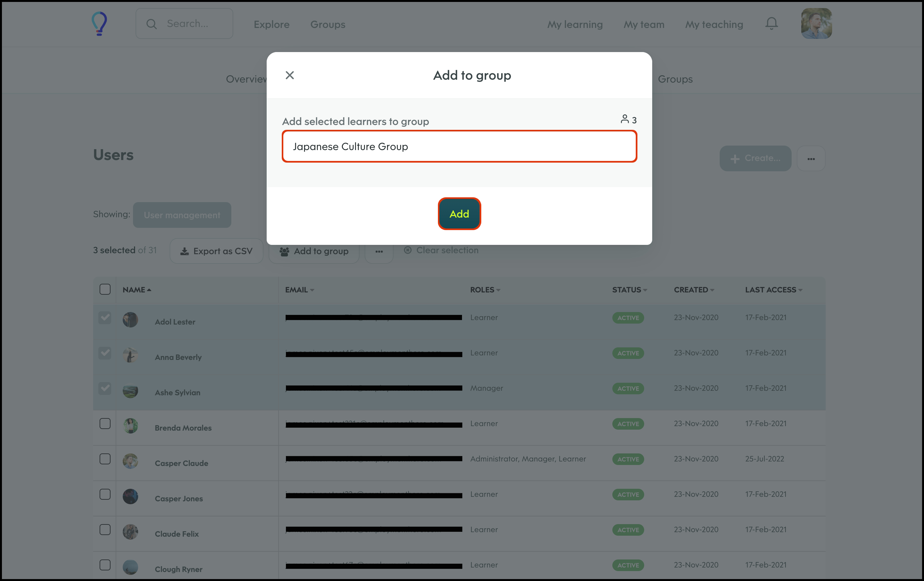Open Clough Ryner's user name
This screenshot has width=924, height=581.
pos(178,569)
